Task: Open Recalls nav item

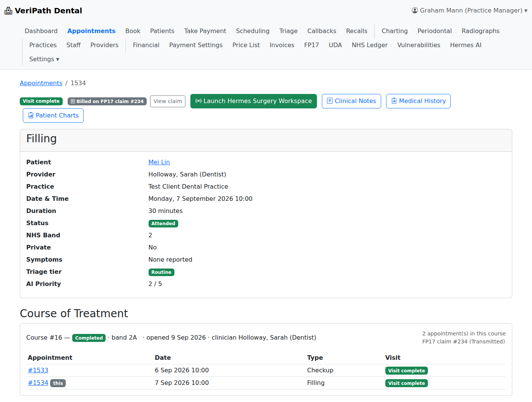Action: 357,31
